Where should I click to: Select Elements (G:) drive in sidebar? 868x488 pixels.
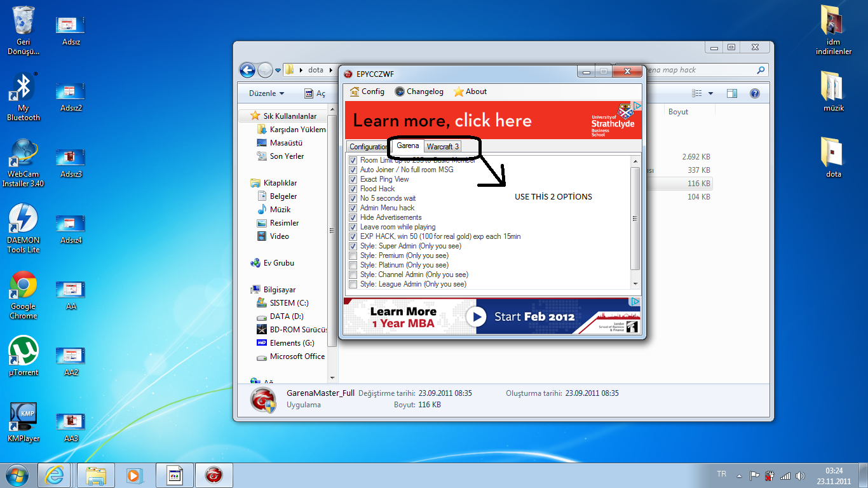(285, 343)
